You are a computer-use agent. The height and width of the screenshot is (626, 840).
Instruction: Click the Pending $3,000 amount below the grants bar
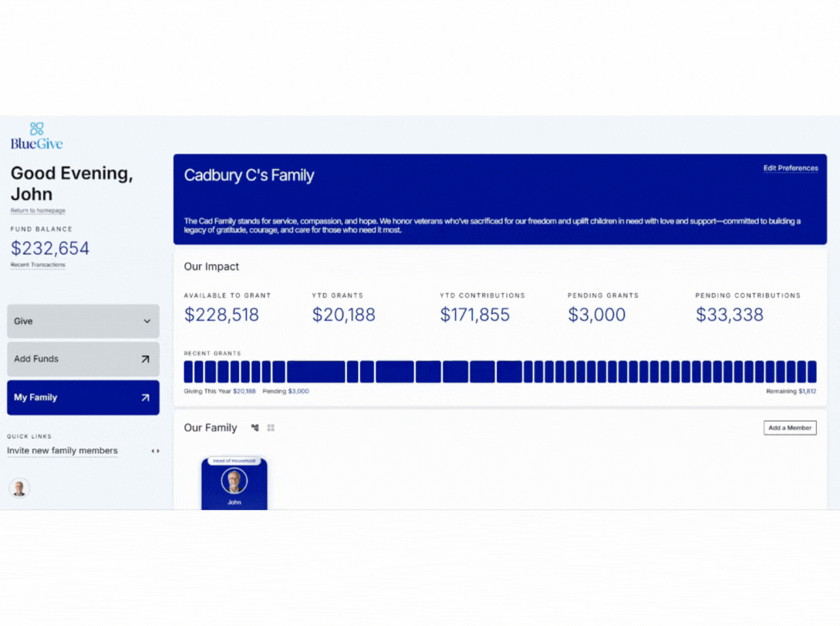298,391
